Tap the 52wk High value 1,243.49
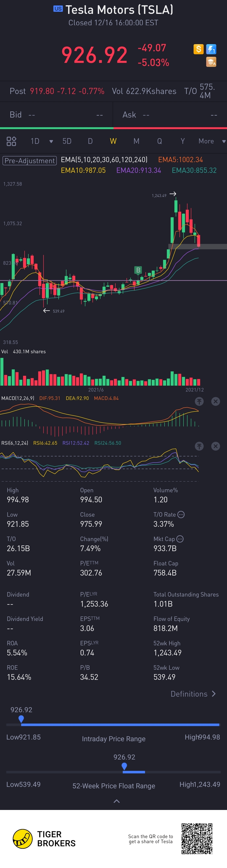227x868 pixels. [x=167, y=653]
